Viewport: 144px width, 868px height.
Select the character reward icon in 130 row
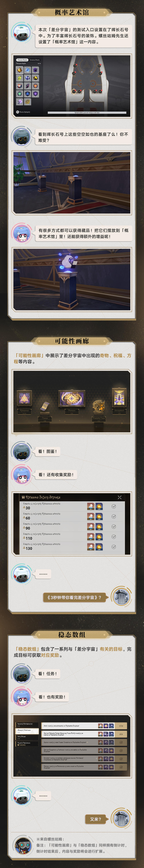click(91, 547)
